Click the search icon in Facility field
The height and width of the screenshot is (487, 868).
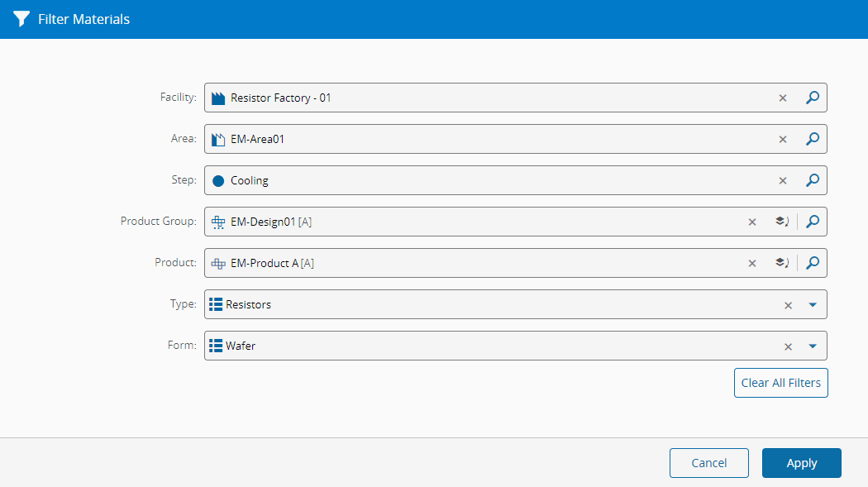[x=813, y=98]
